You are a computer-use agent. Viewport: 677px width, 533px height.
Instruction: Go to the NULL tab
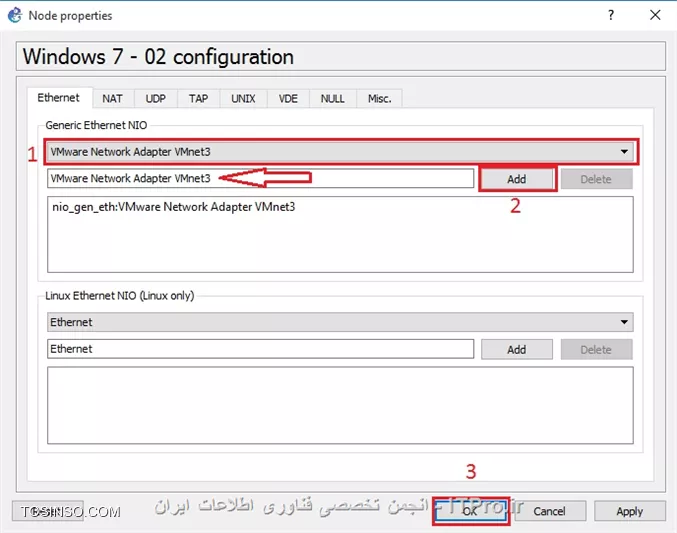(x=332, y=99)
